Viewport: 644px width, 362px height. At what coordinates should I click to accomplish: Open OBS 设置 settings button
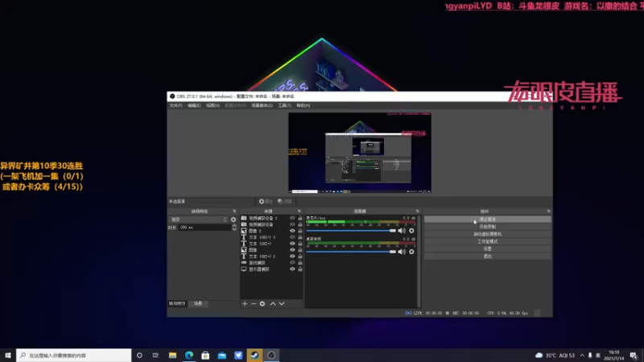click(x=488, y=249)
